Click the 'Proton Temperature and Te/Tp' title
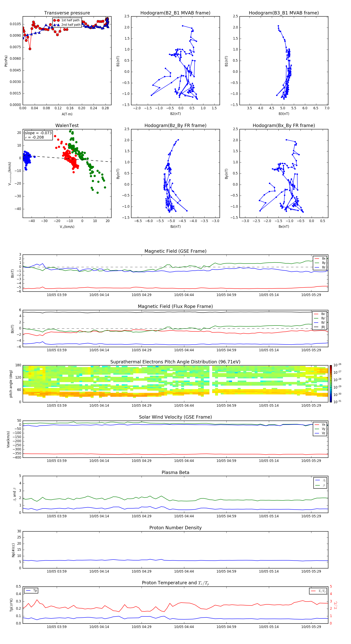 point(175,583)
